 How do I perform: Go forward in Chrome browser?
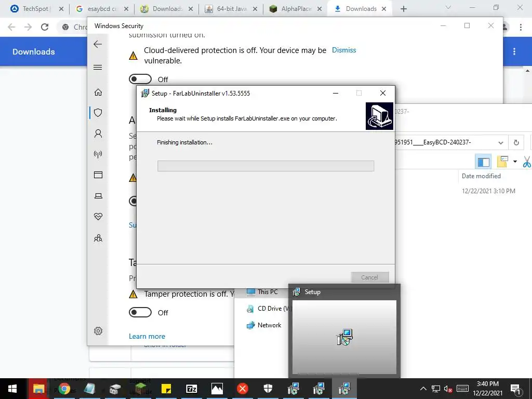(x=28, y=27)
